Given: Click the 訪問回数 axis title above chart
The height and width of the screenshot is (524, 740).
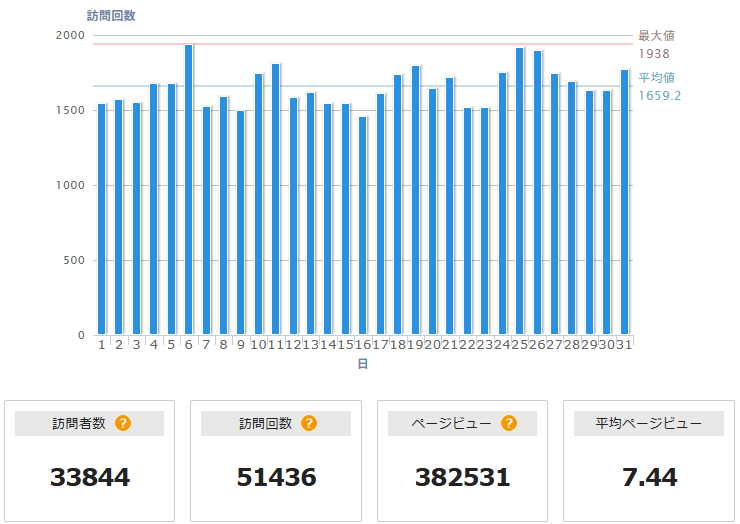Looking at the screenshot, I should click(x=111, y=16).
